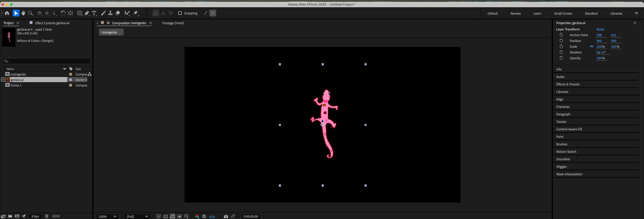The height and width of the screenshot is (219, 644).
Task: Expand the Effects & Presets panel
Action: point(568,85)
